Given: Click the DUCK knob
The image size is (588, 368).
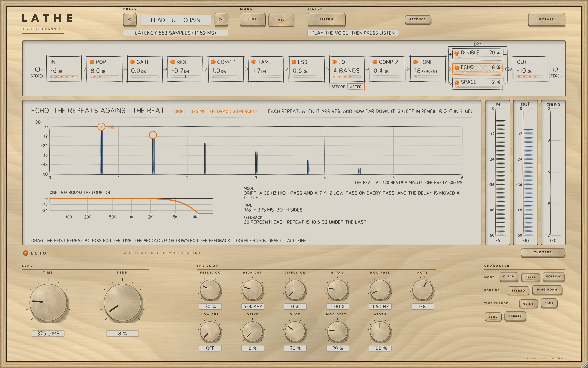Looking at the screenshot, I should point(295,331).
